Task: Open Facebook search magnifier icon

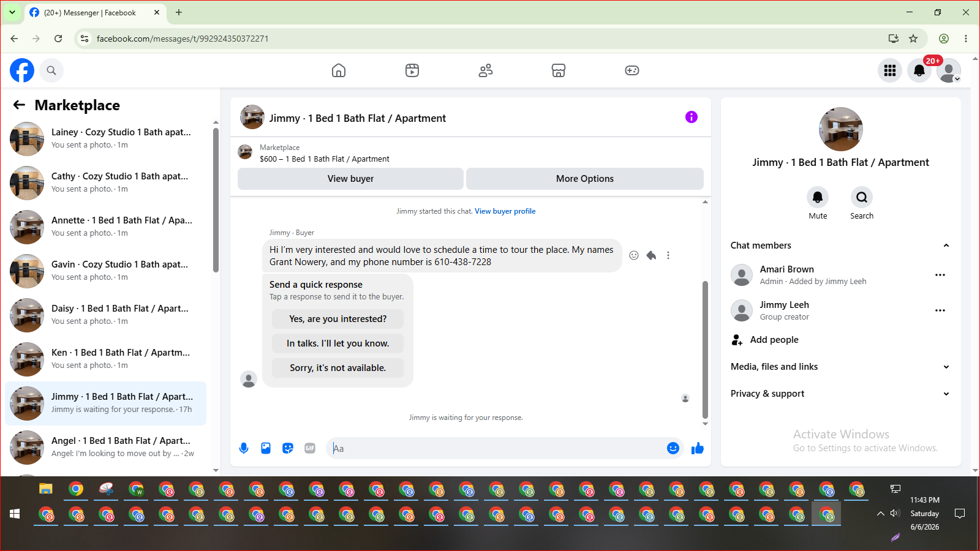Action: point(51,70)
